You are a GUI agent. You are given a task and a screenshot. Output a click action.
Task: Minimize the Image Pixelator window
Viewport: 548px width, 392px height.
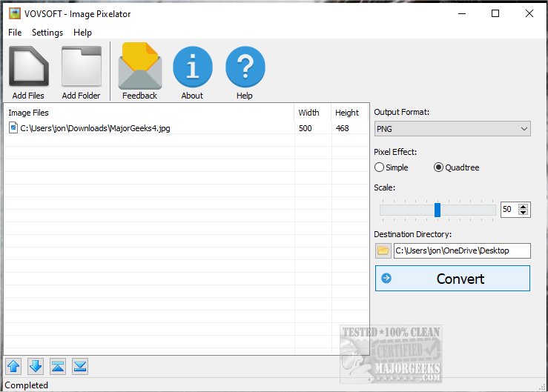pos(462,13)
